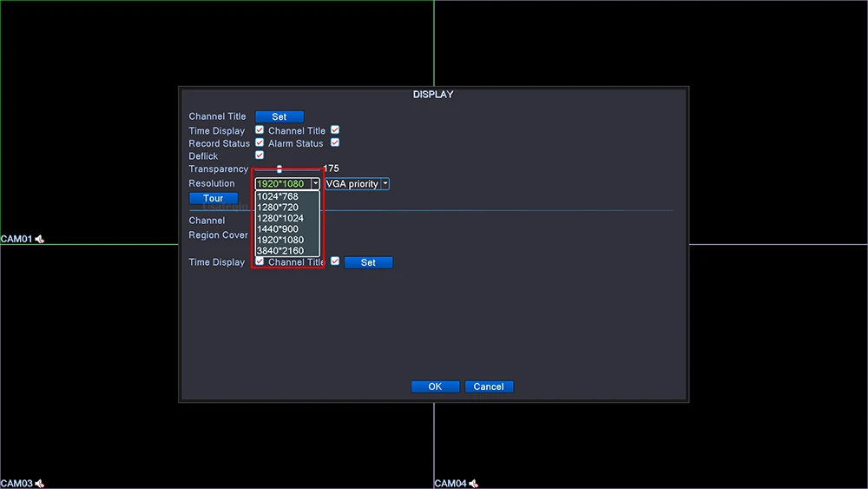Select 3840*2160 resolution option
This screenshot has width=868, height=489.
287,250
